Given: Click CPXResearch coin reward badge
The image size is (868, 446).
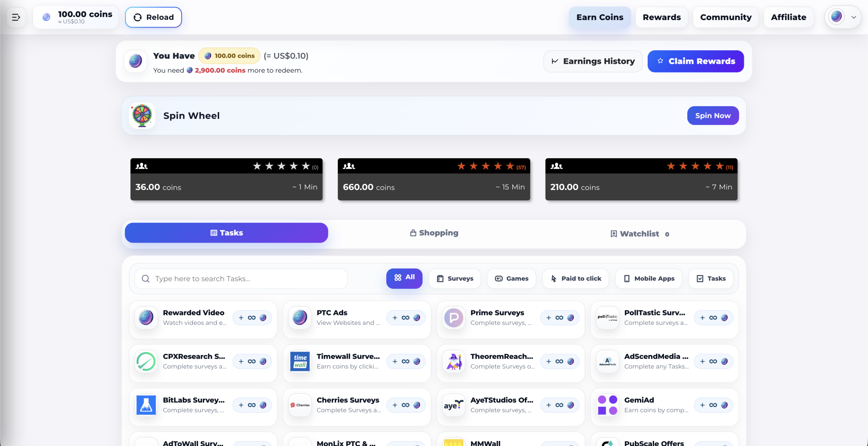Looking at the screenshot, I should tap(252, 361).
